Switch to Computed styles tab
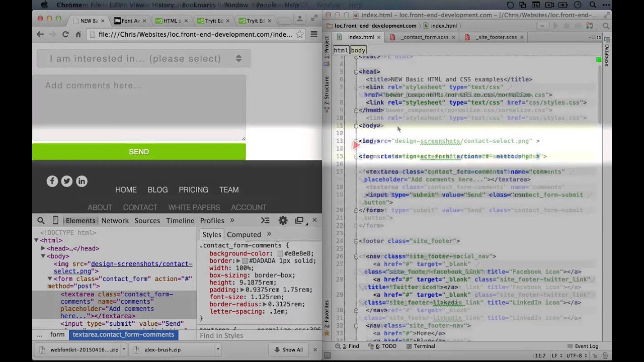This screenshot has width=644, height=362. click(x=244, y=234)
